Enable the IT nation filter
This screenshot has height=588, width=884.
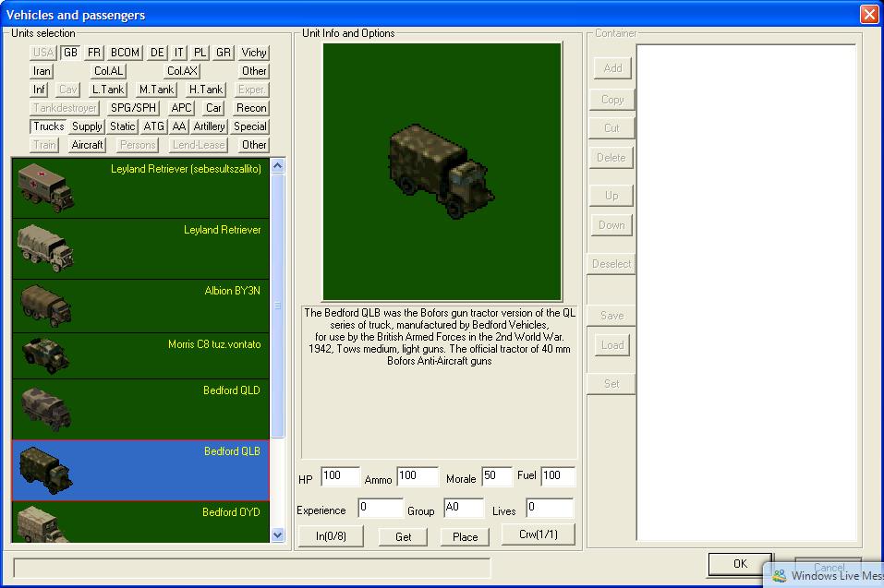click(x=178, y=53)
